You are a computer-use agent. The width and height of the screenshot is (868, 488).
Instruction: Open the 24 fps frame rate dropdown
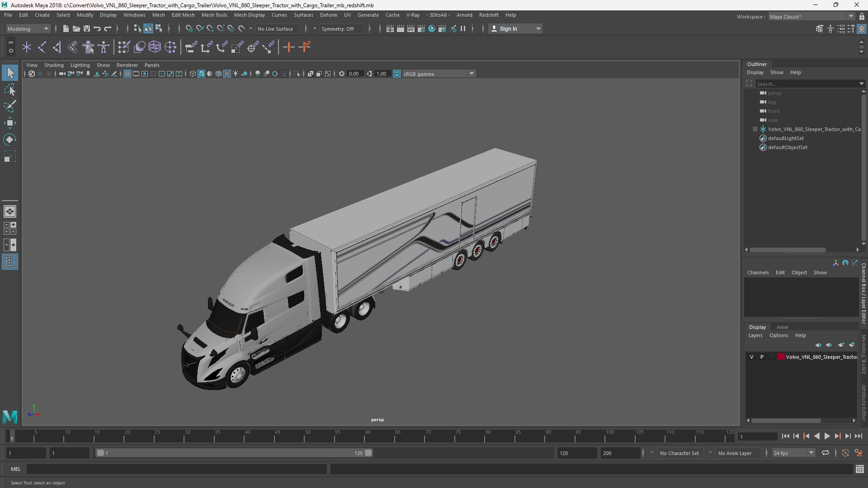tap(793, 453)
